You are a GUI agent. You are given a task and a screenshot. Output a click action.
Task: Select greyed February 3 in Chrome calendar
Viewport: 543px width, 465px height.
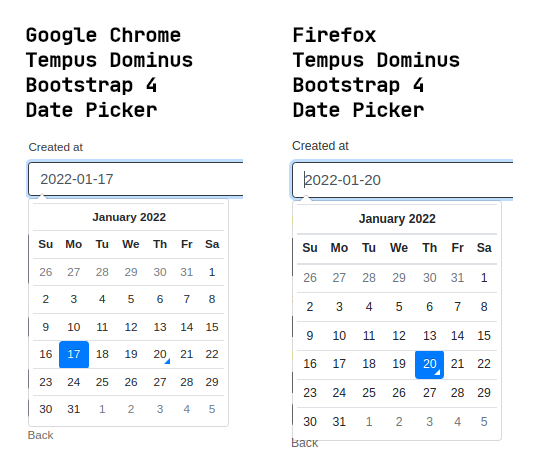point(160,409)
